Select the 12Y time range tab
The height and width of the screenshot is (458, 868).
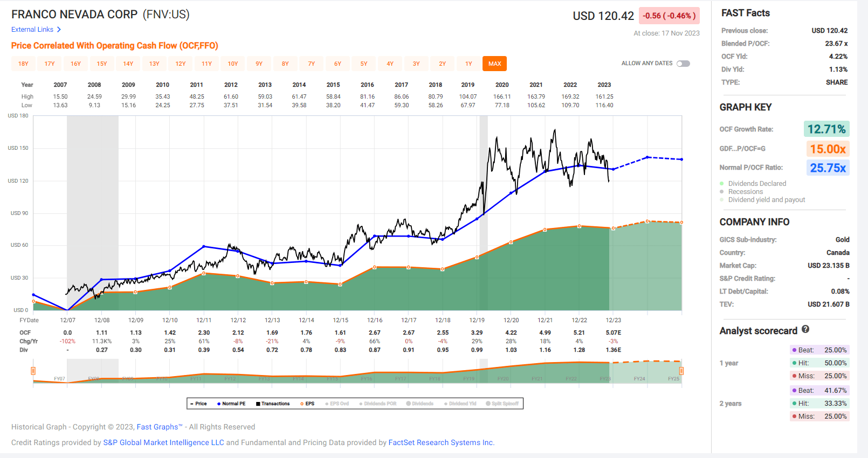click(x=181, y=64)
